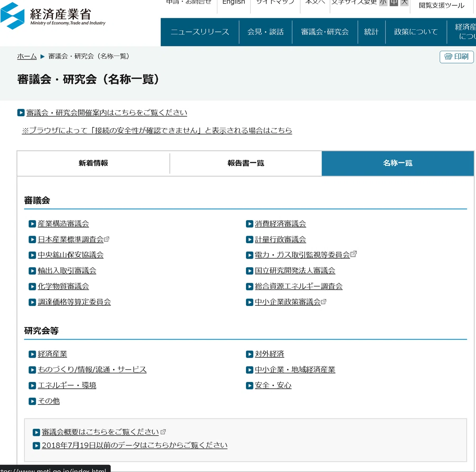Click arrow icon beside 日本産業標準調査会

[32, 240]
